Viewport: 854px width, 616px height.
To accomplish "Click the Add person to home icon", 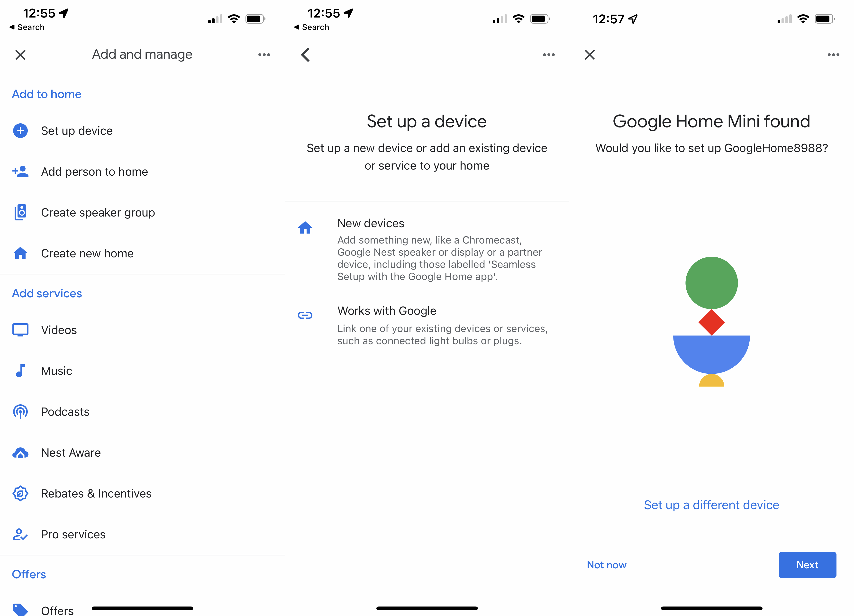I will tap(20, 171).
